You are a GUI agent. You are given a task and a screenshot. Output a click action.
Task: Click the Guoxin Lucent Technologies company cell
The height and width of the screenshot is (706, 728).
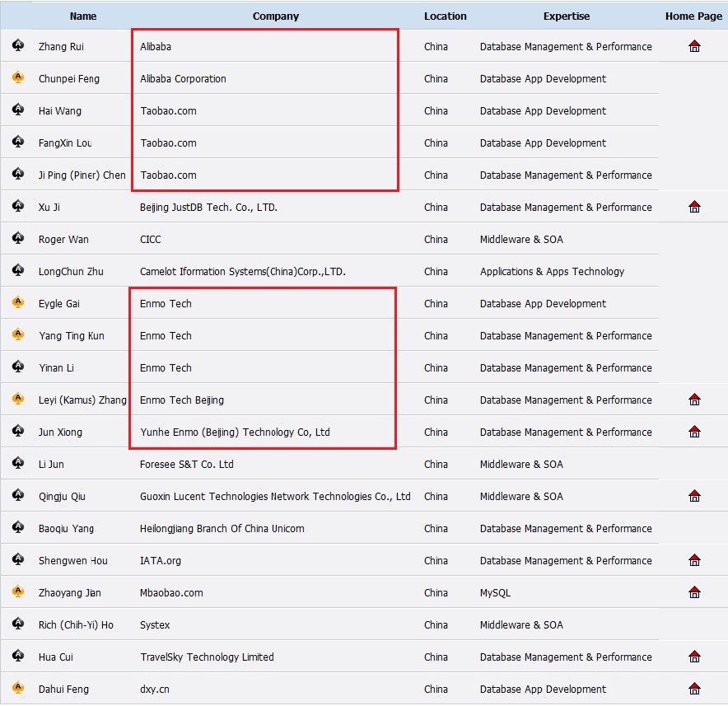tap(275, 497)
